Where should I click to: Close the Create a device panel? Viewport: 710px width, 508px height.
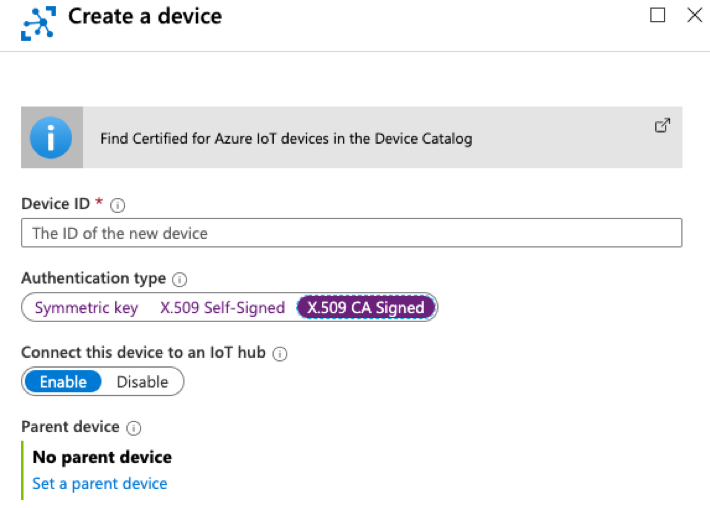pyautogui.click(x=693, y=15)
